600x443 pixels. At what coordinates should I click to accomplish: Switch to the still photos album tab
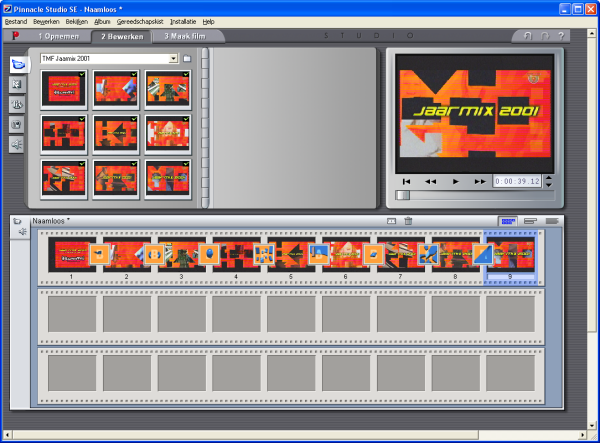17,125
